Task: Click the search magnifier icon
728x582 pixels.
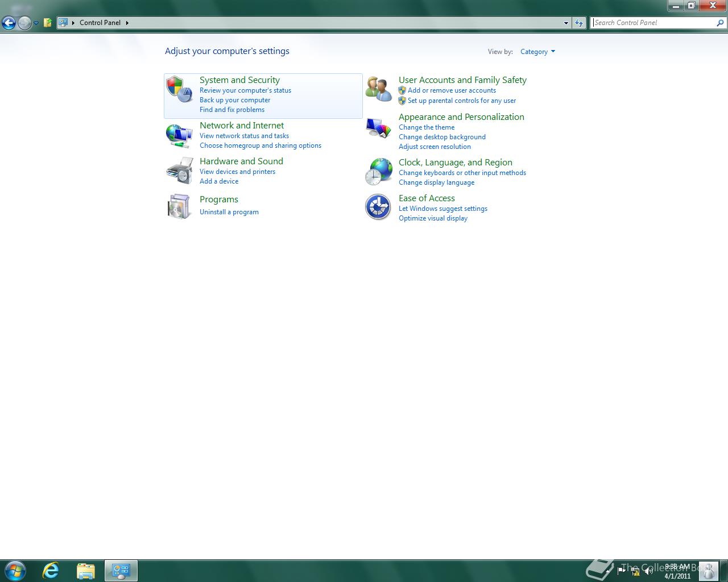Action: pos(721,23)
